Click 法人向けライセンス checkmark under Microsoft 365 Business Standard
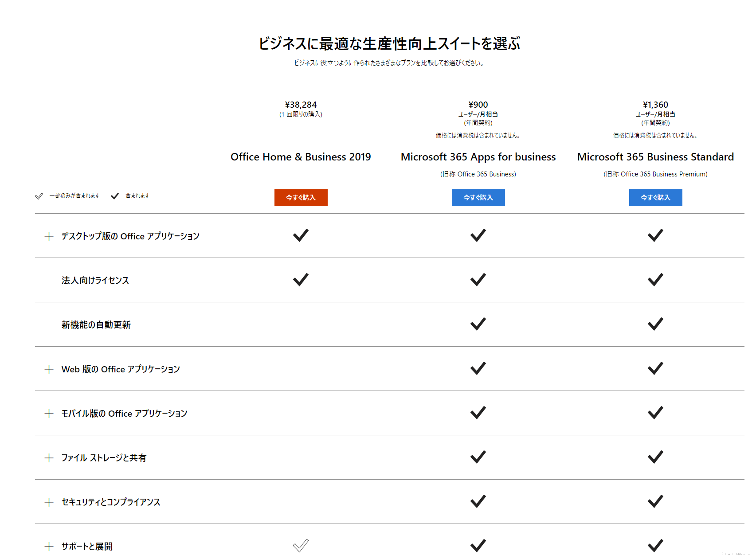This screenshot has width=756, height=555. pyautogui.click(x=655, y=280)
